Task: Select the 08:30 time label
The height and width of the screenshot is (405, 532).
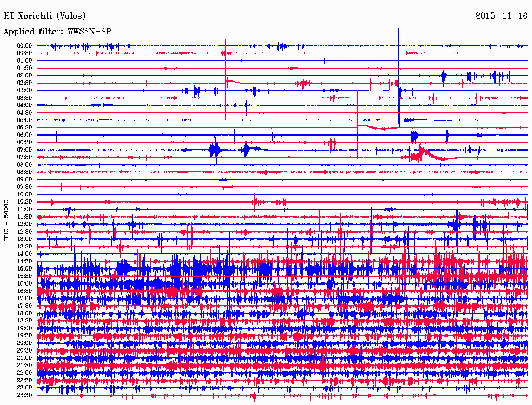Action: 24,172
